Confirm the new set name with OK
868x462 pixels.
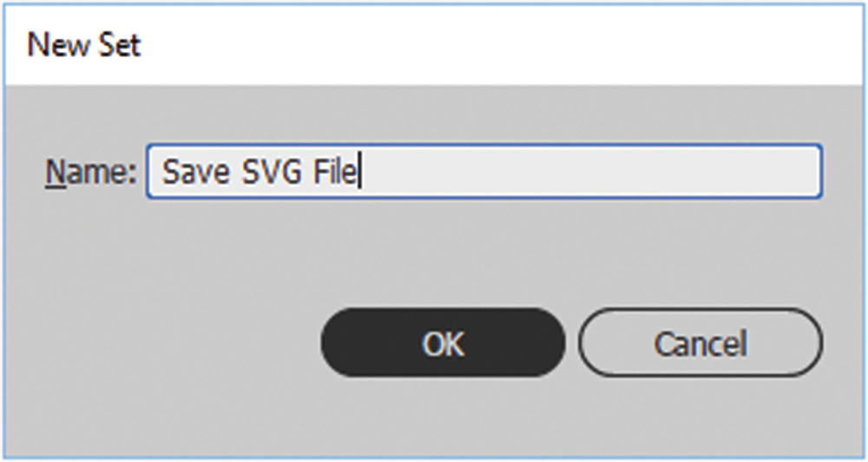coord(443,343)
